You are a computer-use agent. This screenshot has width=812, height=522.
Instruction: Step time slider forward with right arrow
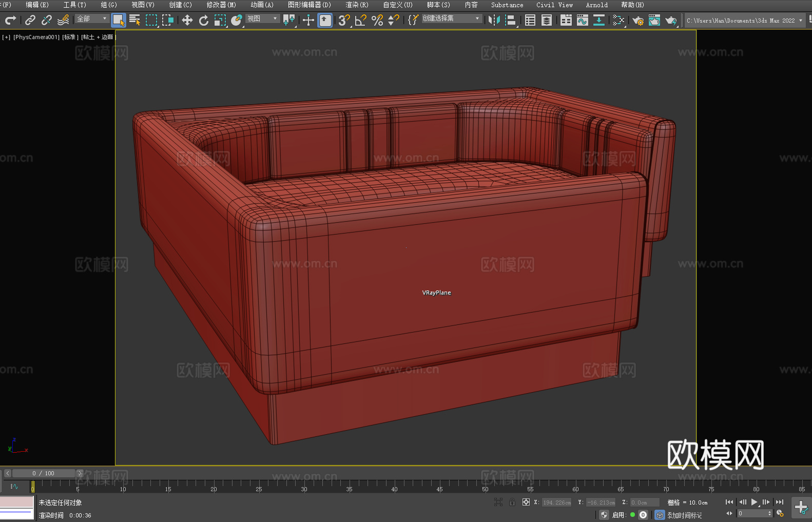pyautogui.click(x=80, y=473)
